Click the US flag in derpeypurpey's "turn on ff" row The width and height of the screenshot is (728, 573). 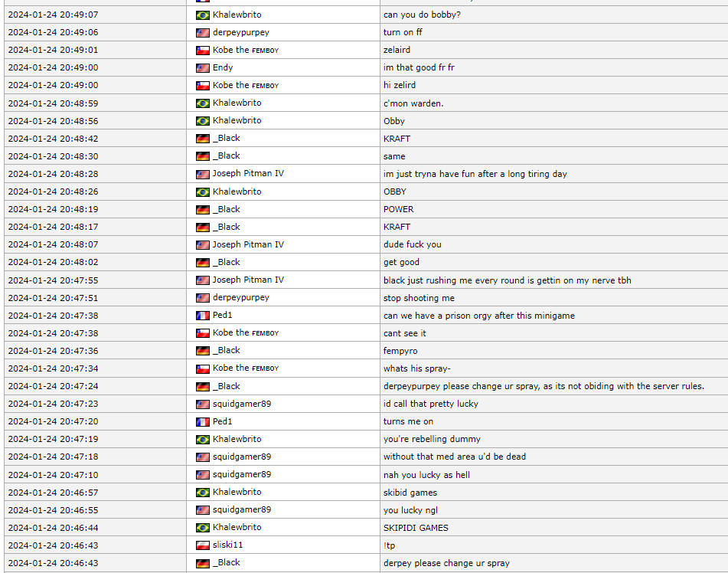pos(203,32)
